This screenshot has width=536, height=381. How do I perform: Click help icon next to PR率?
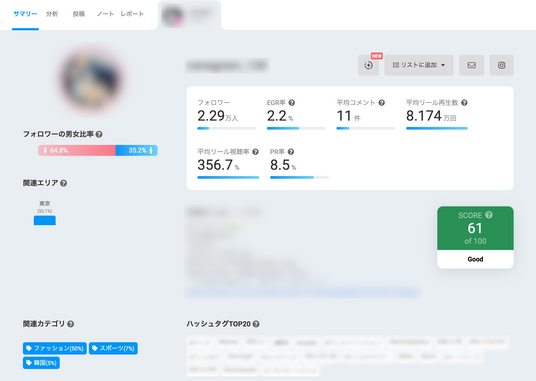[x=291, y=152]
